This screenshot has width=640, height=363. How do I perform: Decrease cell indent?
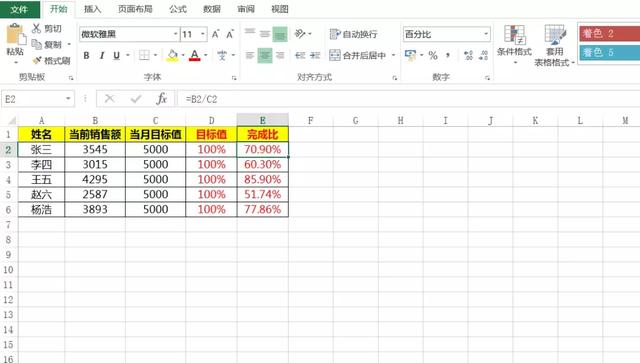(300, 55)
